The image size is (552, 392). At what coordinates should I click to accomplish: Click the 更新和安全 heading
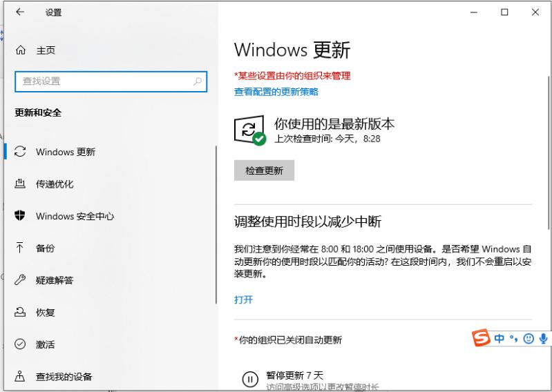(38, 112)
